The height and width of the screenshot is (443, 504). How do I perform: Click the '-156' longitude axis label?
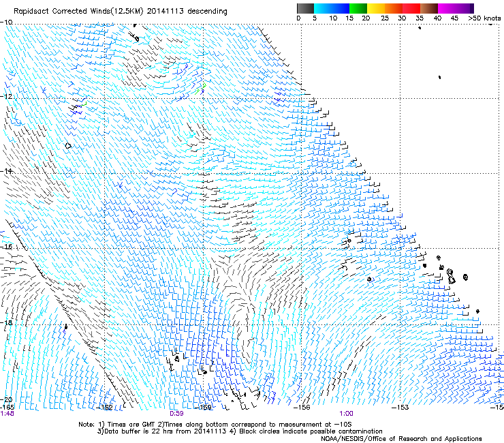pos(302,408)
